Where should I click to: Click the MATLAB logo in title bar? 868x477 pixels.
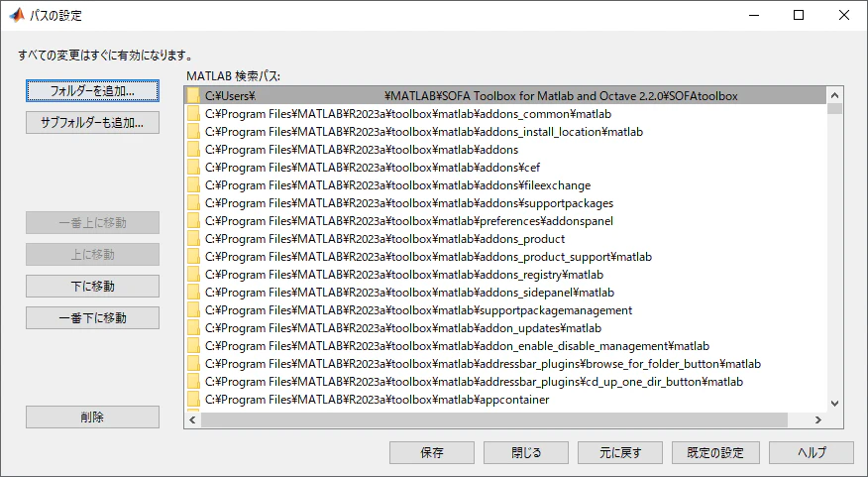(x=17, y=15)
